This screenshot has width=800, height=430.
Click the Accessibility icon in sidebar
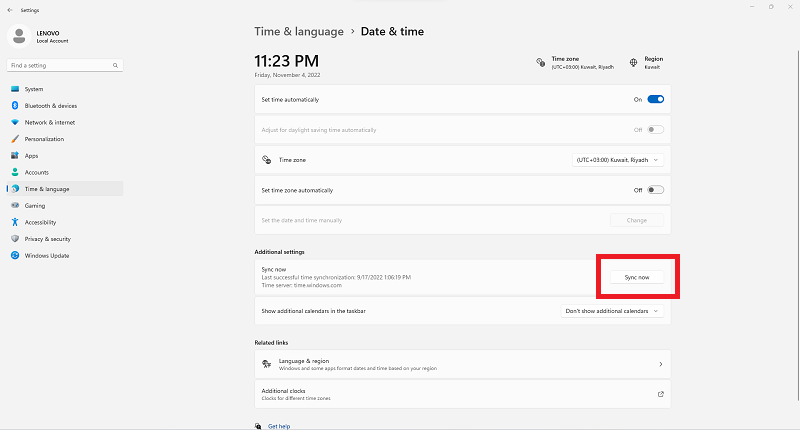pyautogui.click(x=15, y=222)
